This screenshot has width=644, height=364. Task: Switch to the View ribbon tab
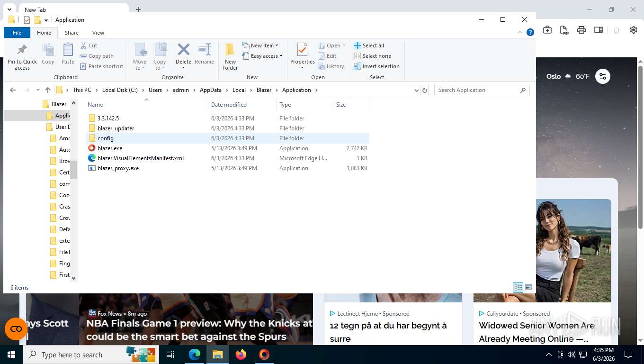(x=98, y=33)
